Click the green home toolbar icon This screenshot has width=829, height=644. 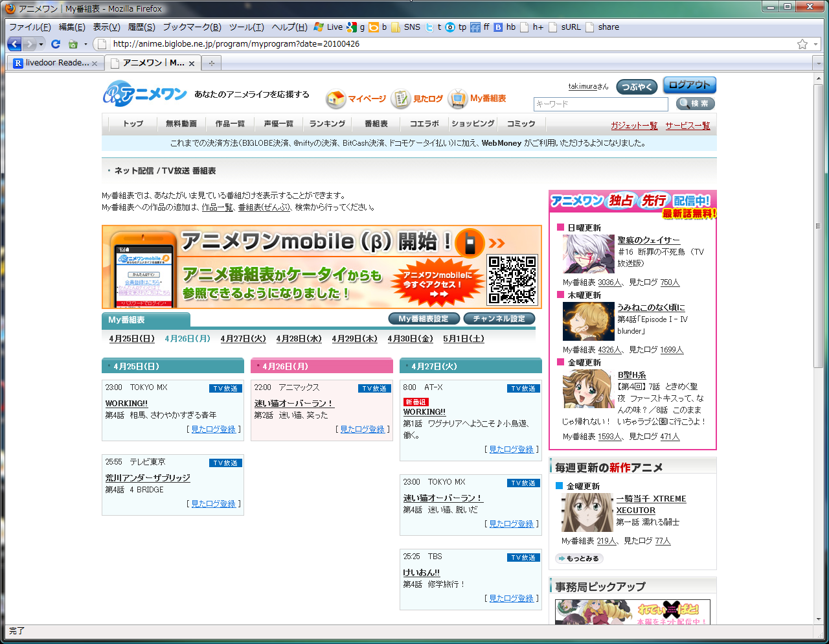[73, 44]
